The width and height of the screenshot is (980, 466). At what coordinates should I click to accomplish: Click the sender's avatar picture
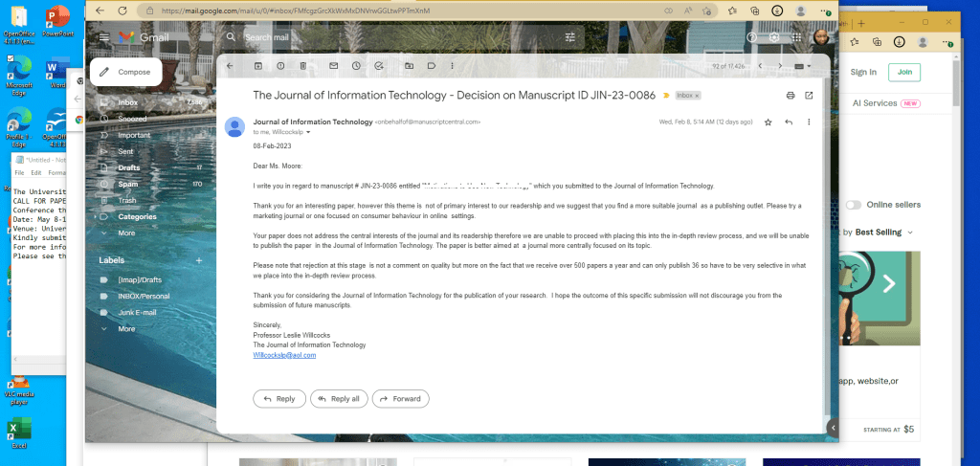234,127
